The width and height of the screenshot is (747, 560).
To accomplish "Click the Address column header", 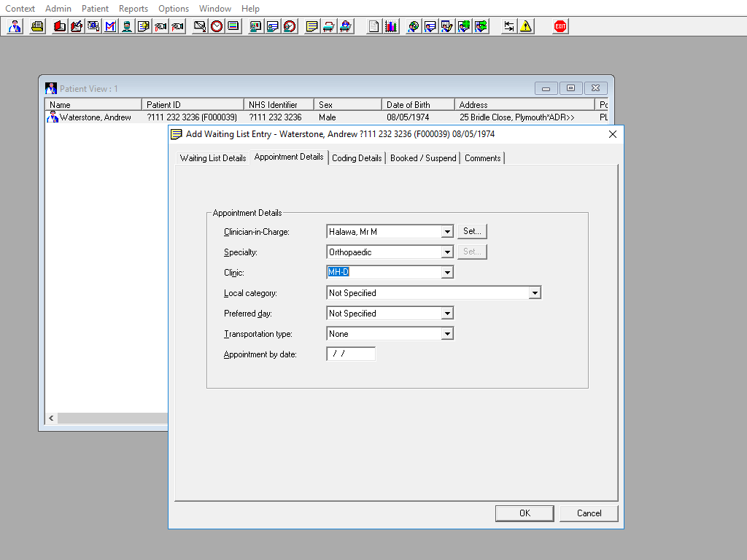I will tap(525, 104).
